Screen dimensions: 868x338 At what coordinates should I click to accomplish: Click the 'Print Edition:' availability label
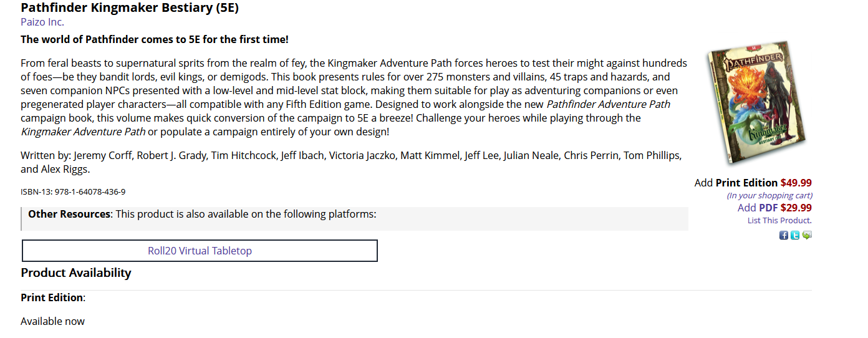pos(53,297)
